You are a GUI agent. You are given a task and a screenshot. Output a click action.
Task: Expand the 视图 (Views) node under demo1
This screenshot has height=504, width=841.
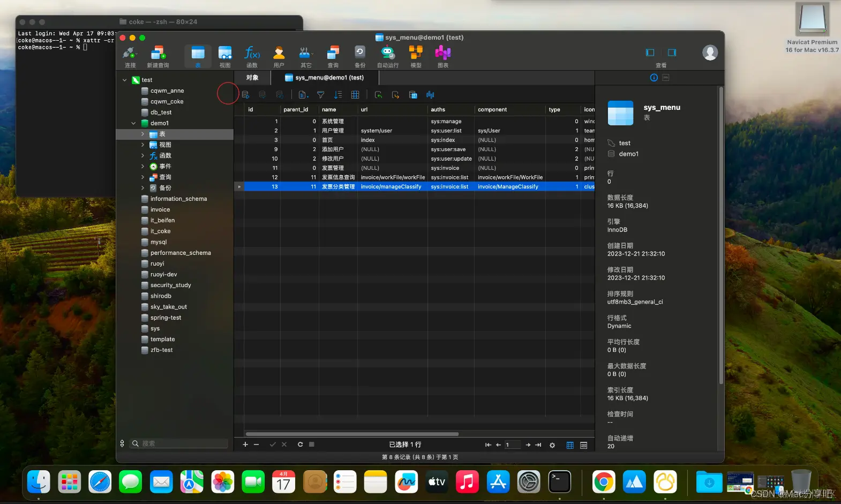142,145
